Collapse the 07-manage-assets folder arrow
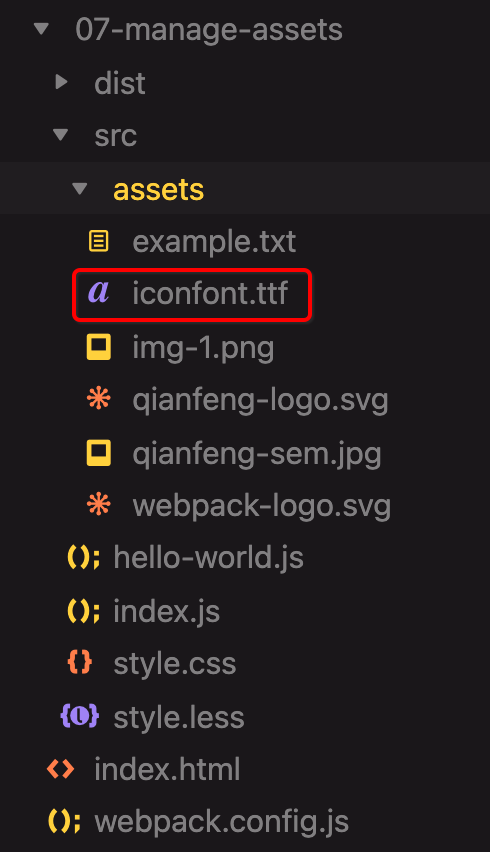This screenshot has height=852, width=490. (41, 28)
